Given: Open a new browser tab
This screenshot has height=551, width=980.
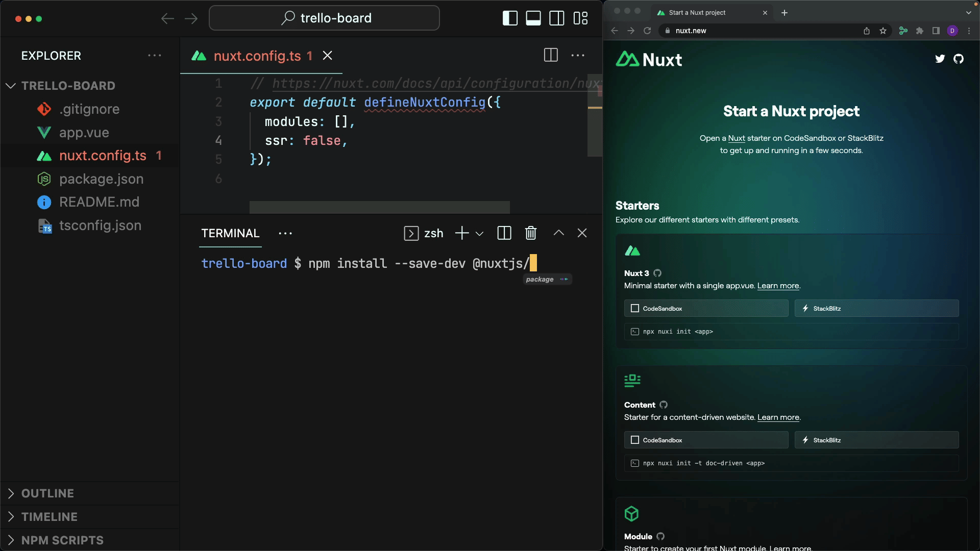Looking at the screenshot, I should 785,13.
